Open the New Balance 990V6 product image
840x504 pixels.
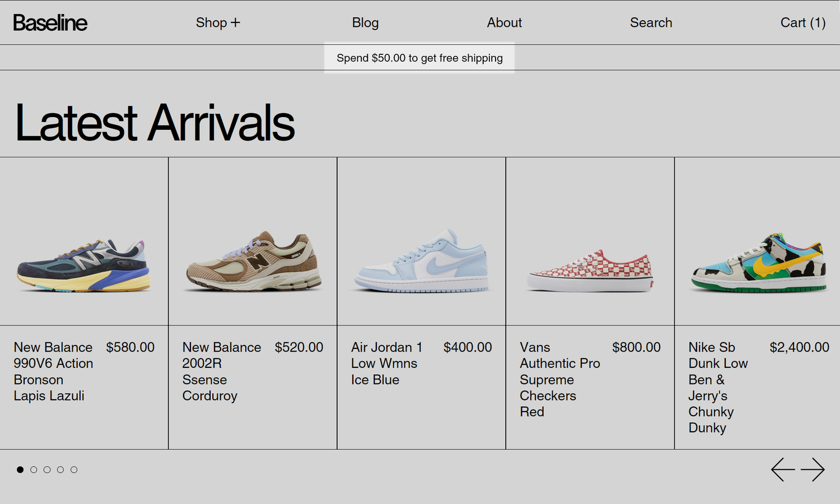(84, 241)
